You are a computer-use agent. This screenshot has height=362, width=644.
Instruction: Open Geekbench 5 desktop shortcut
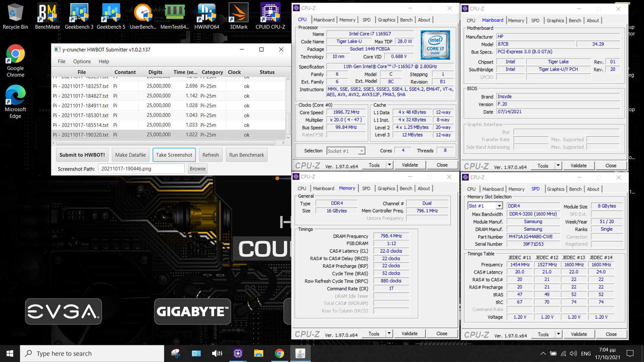111,16
